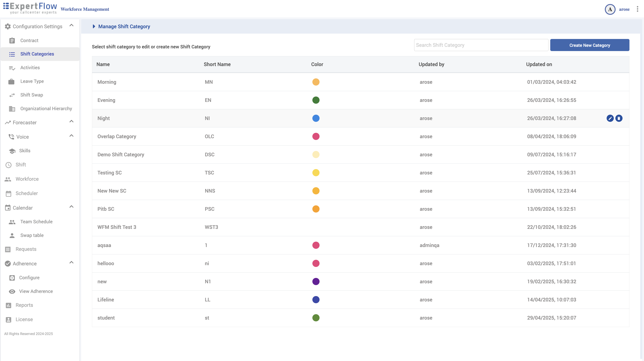Click the user avatar circle icon
The width and height of the screenshot is (644, 361).
coord(610,9)
